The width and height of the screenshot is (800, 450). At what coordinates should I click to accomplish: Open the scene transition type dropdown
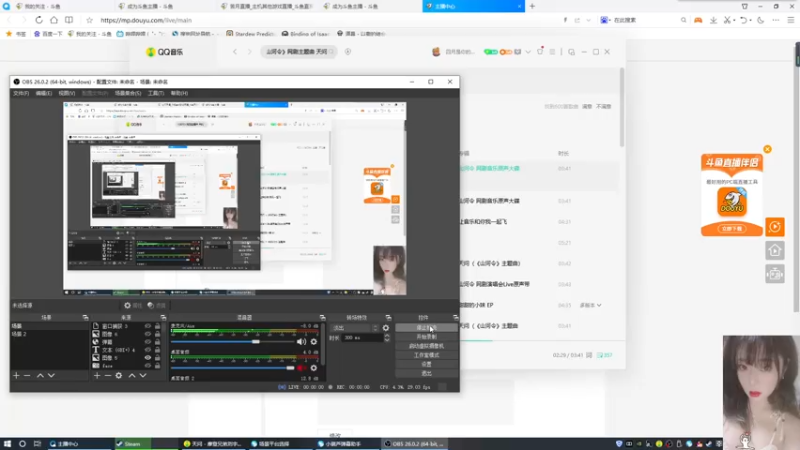point(355,328)
